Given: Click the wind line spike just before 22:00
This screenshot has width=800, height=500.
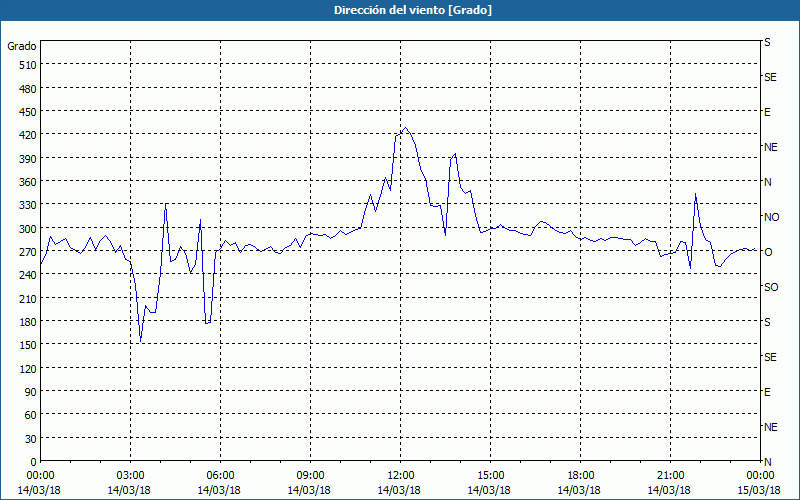Looking at the screenshot, I should pos(695,193).
